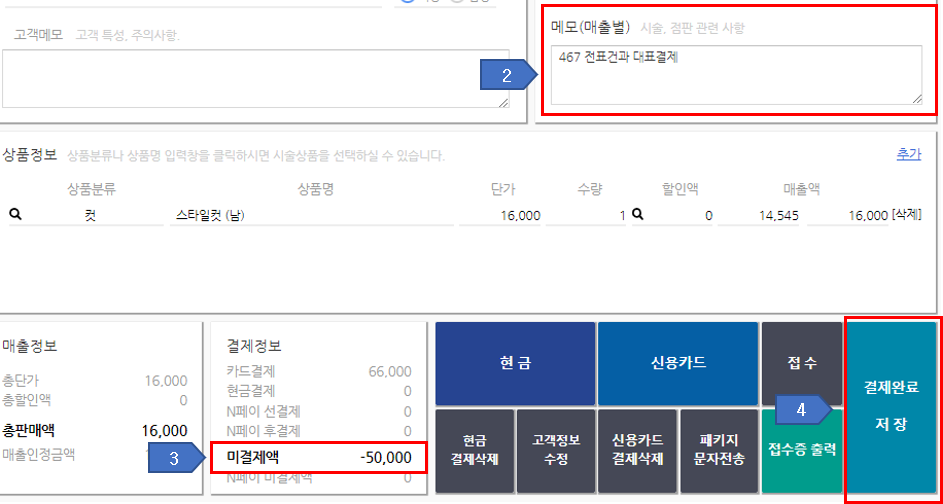The height and width of the screenshot is (504, 943).
Task: Click the 현금 payment button
Action: coord(515,363)
